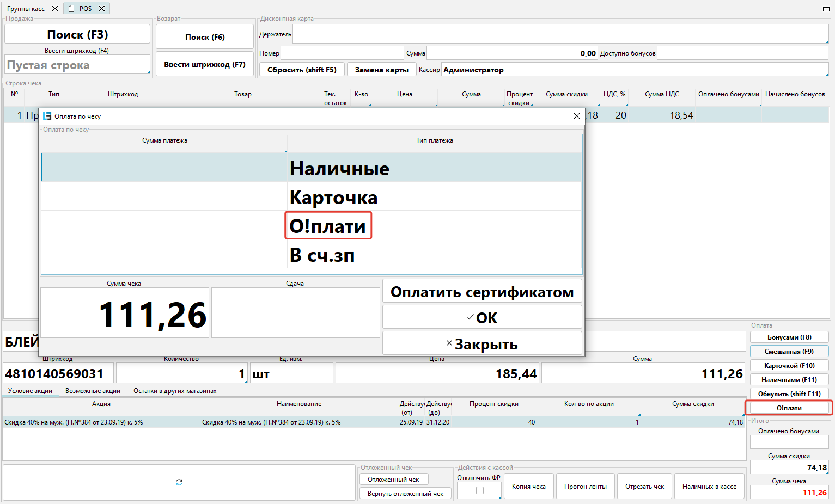This screenshot has height=504, width=835.
Task: Toggle the "Отключить ФР" checkbox
Action: tap(480, 490)
